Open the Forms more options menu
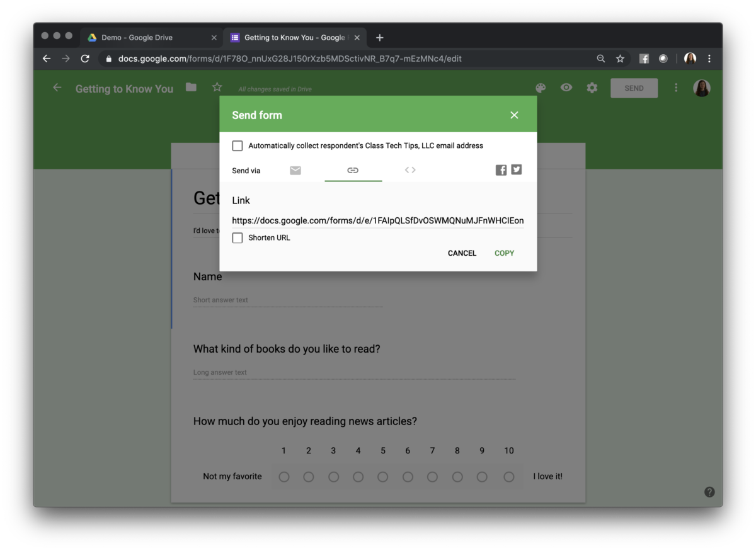This screenshot has height=551, width=756. [x=676, y=88]
